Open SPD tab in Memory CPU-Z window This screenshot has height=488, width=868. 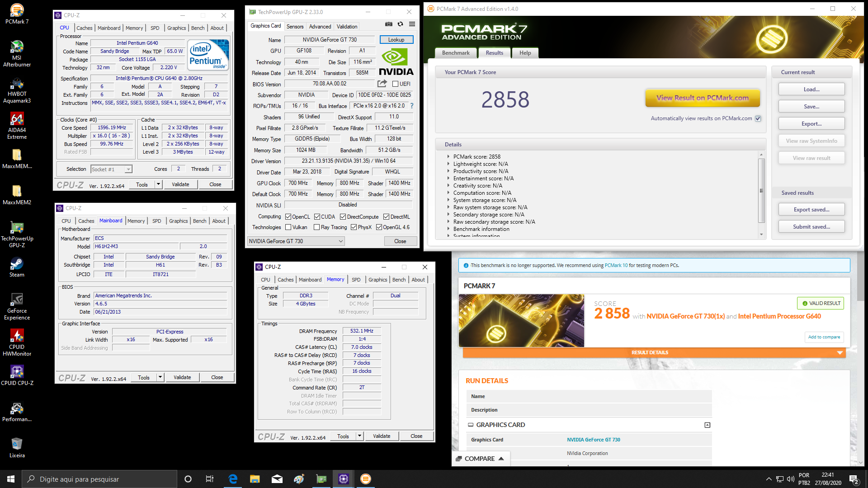point(356,280)
